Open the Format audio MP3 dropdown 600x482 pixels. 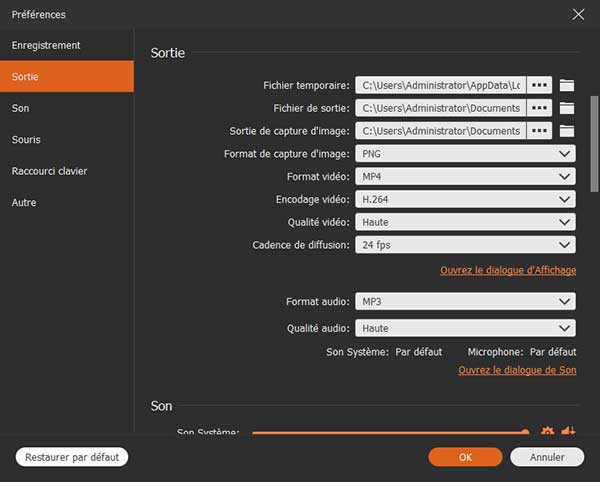(465, 301)
